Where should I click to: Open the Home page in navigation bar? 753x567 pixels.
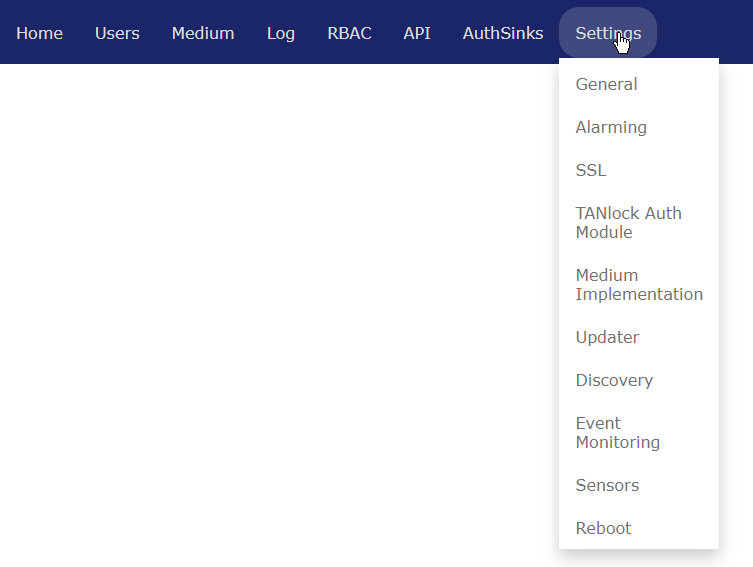tap(39, 33)
